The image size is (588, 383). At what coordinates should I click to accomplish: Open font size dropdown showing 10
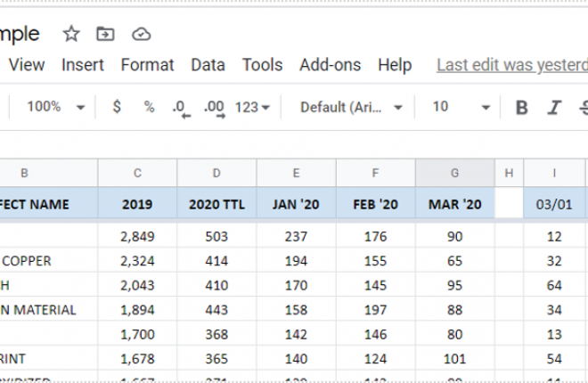(x=461, y=107)
